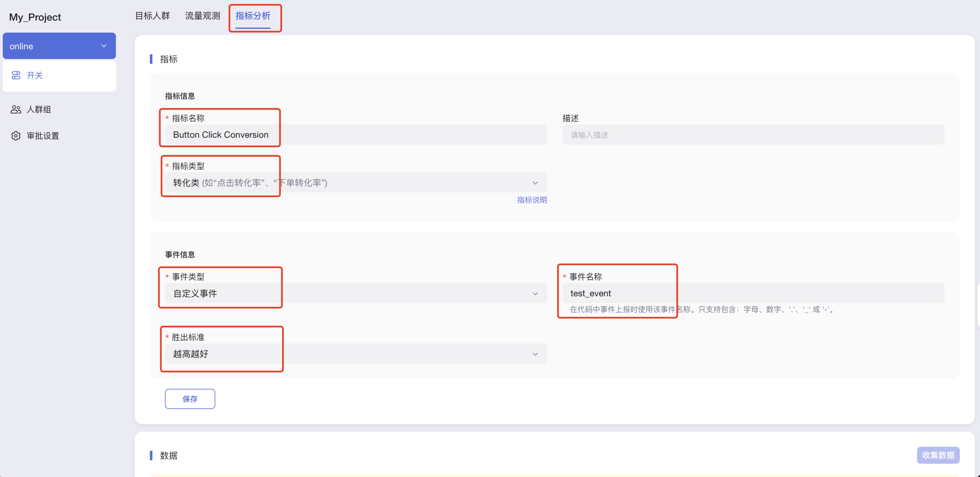Click the toggle switch icon beside 开关

pyautogui.click(x=16, y=75)
